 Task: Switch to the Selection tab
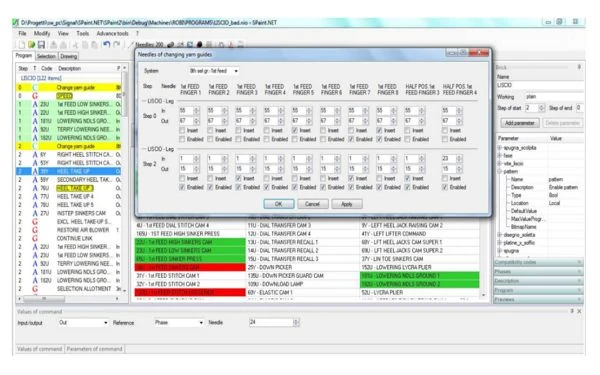[46, 56]
